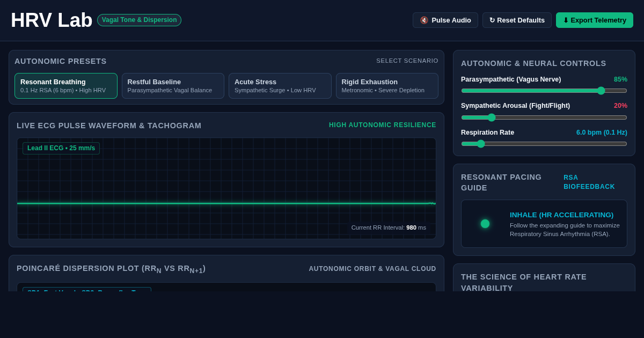Adjust the Sympathetic Arousal slider
The width and height of the screenshot is (644, 338).
click(x=544, y=117)
